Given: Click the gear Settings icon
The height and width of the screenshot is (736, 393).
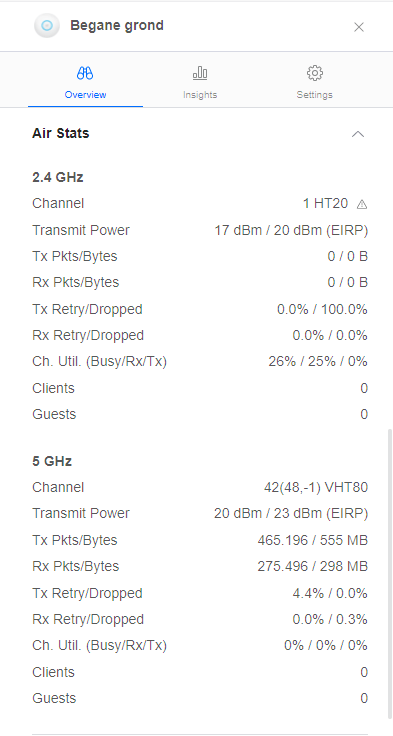Looking at the screenshot, I should pyautogui.click(x=315, y=73).
